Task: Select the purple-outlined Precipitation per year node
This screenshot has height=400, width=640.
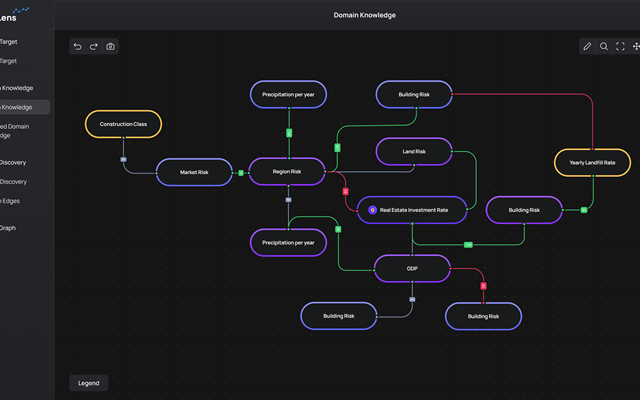Action: 288,242
